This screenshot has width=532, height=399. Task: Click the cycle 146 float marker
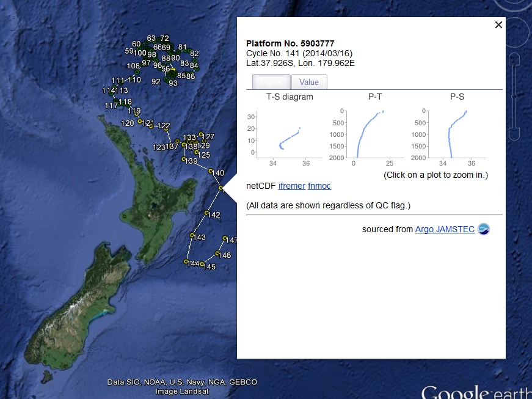217,254
